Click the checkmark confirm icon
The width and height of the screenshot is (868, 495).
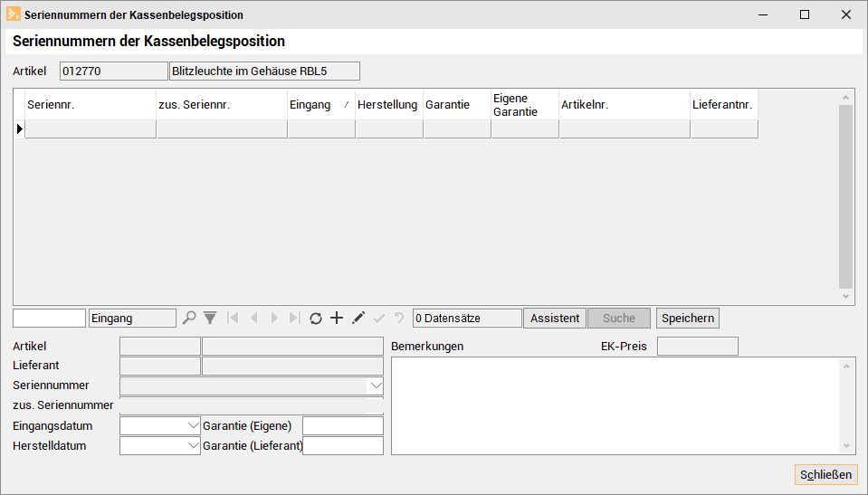click(x=379, y=318)
